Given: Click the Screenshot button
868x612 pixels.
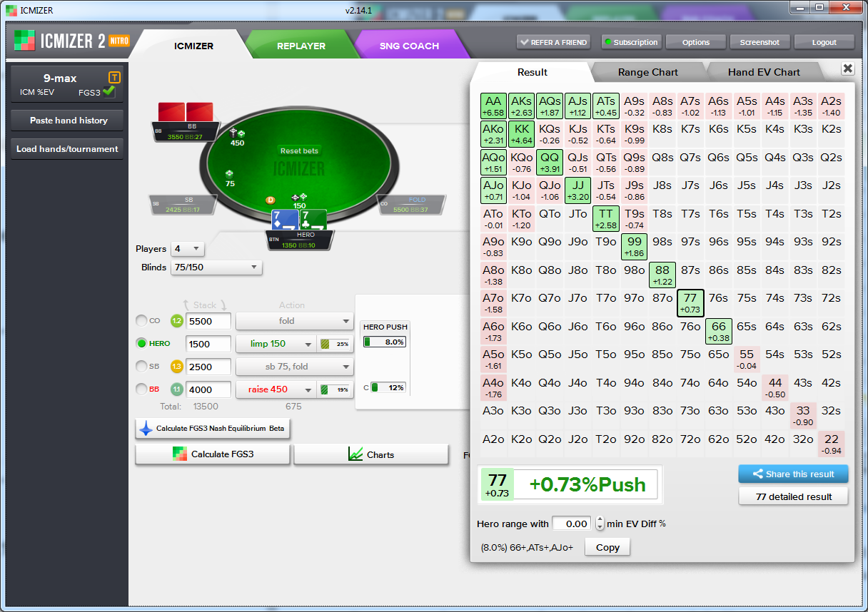Looking at the screenshot, I should (x=759, y=42).
